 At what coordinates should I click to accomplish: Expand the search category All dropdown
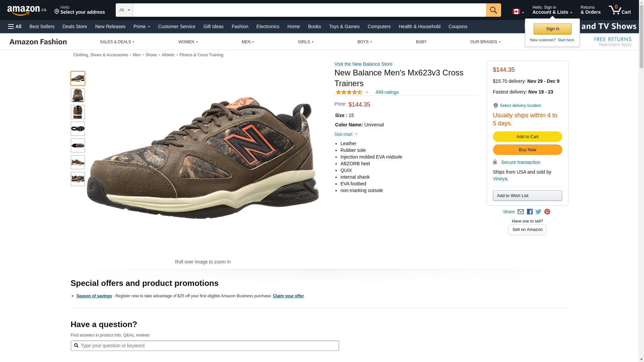click(x=124, y=10)
